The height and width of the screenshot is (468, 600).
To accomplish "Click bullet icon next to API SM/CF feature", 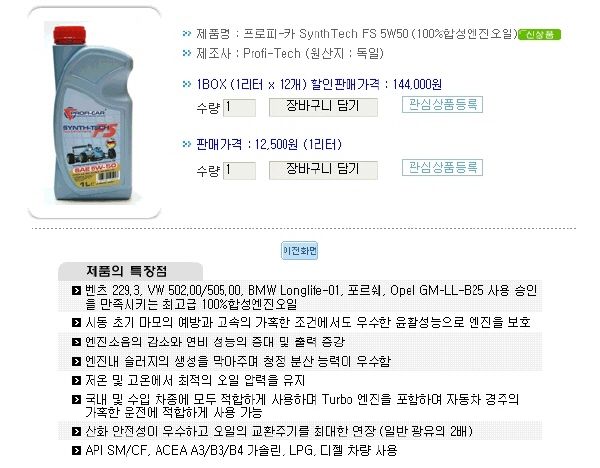I will coord(77,450).
